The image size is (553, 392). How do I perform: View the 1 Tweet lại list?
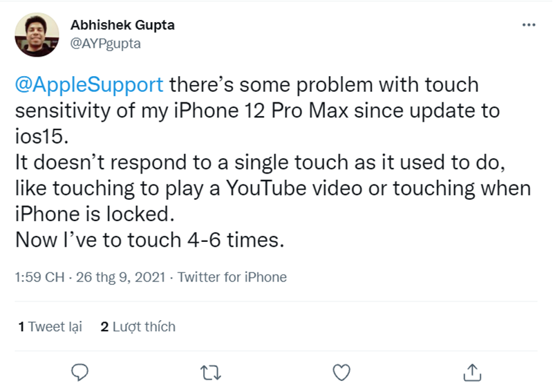[x=50, y=326]
